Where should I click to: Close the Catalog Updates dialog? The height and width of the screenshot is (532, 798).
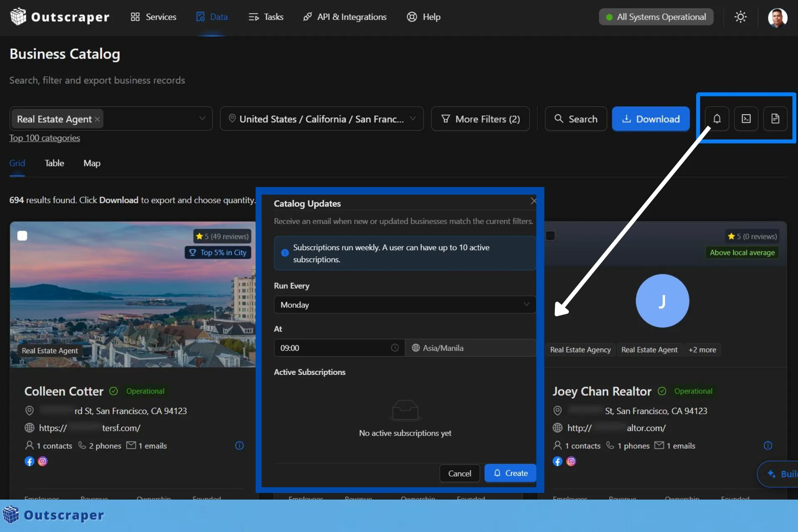(533, 201)
